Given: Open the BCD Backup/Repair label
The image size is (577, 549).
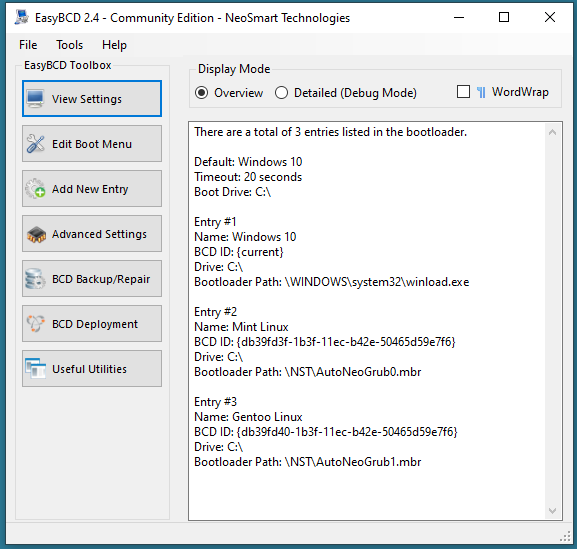Looking at the screenshot, I should click(x=101, y=279).
